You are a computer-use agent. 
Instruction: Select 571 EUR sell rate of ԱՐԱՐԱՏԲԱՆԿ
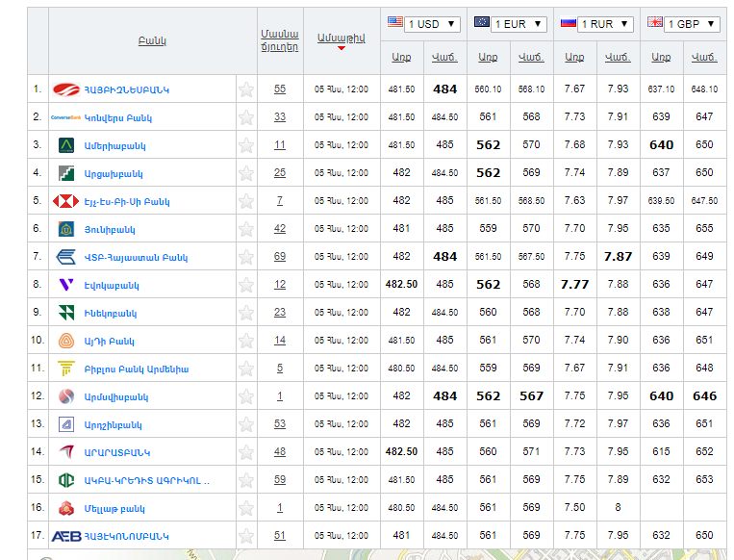tap(531, 452)
